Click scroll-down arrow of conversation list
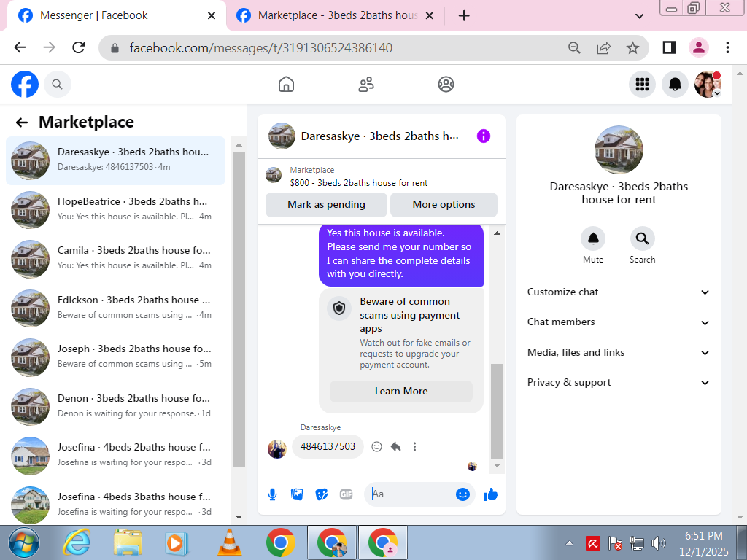 tap(239, 517)
